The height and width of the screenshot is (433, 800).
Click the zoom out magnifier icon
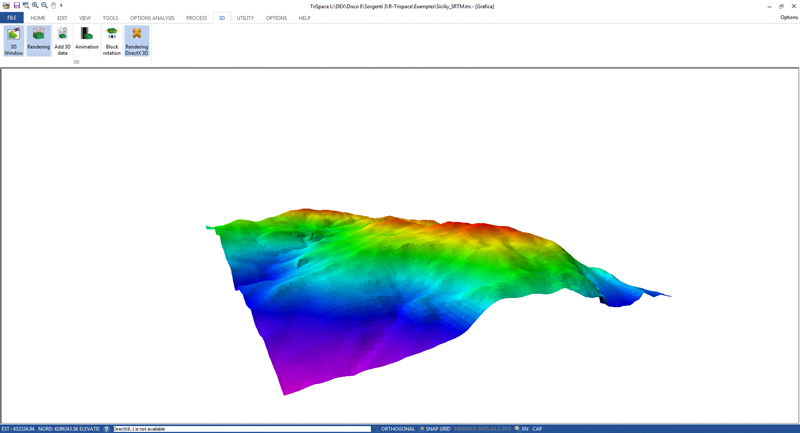pyautogui.click(x=44, y=6)
